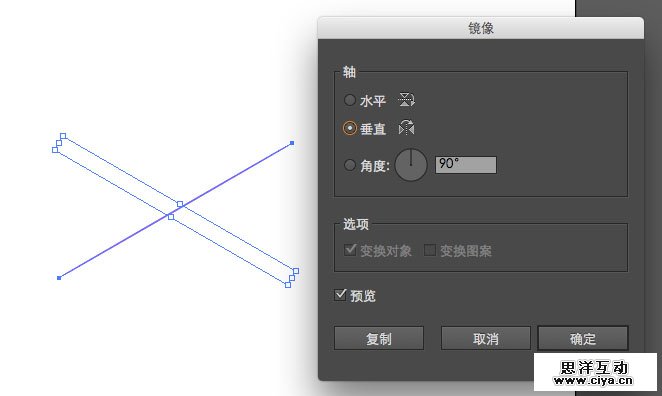This screenshot has height=396, width=662.
Task: Click the vertical reflect axis icon
Action: [x=406, y=127]
